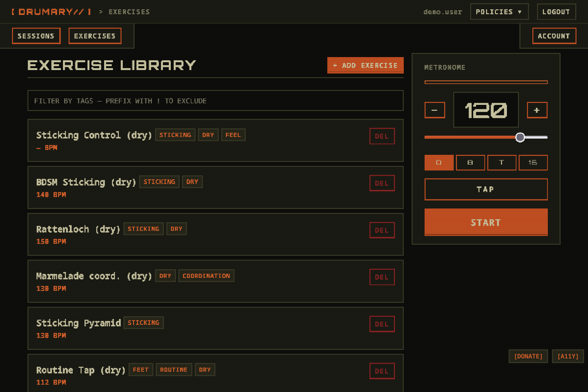Click the tempo slider handle
Screen dimensions: 588x392
(520, 137)
